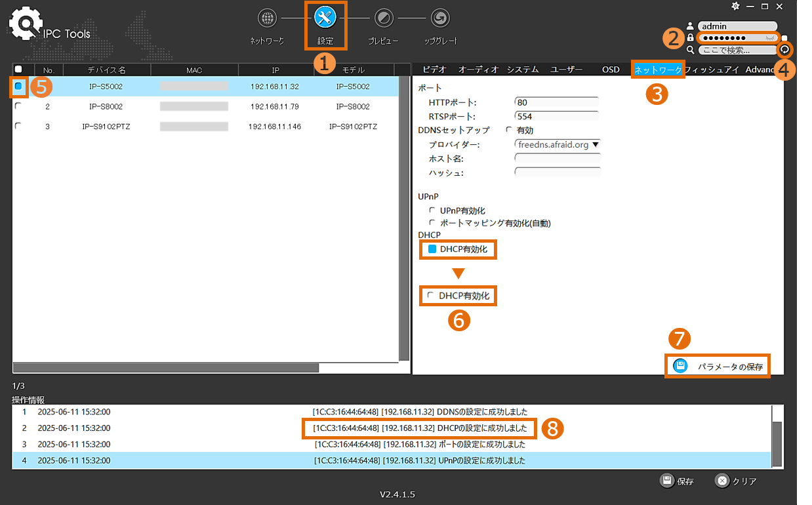The image size is (812, 505).
Task: Toggle the select-all header checkbox
Action: (18, 69)
